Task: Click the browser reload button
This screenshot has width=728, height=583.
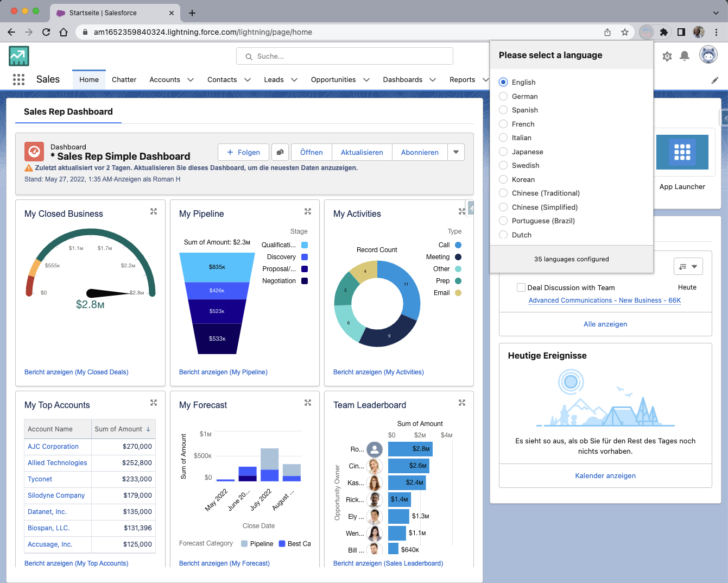Action: click(46, 32)
